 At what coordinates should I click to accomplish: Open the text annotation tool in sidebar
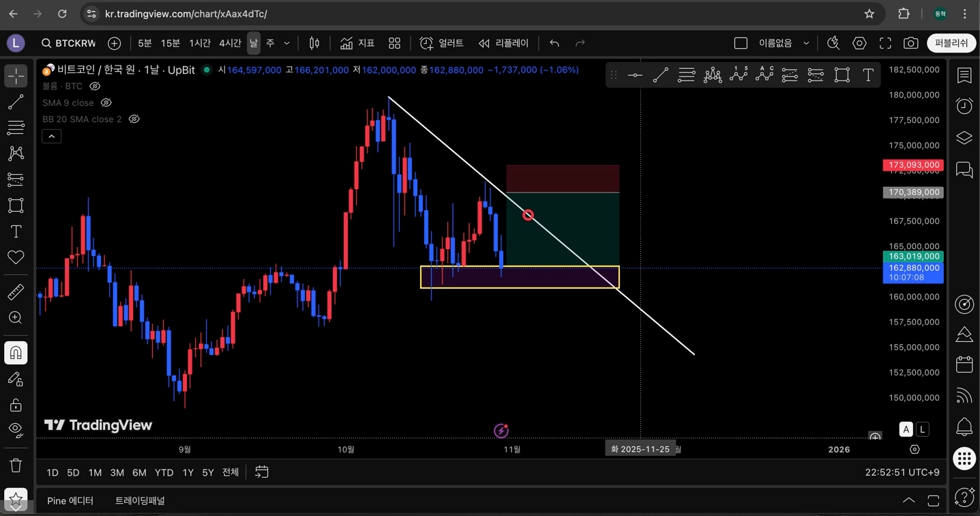click(x=16, y=231)
